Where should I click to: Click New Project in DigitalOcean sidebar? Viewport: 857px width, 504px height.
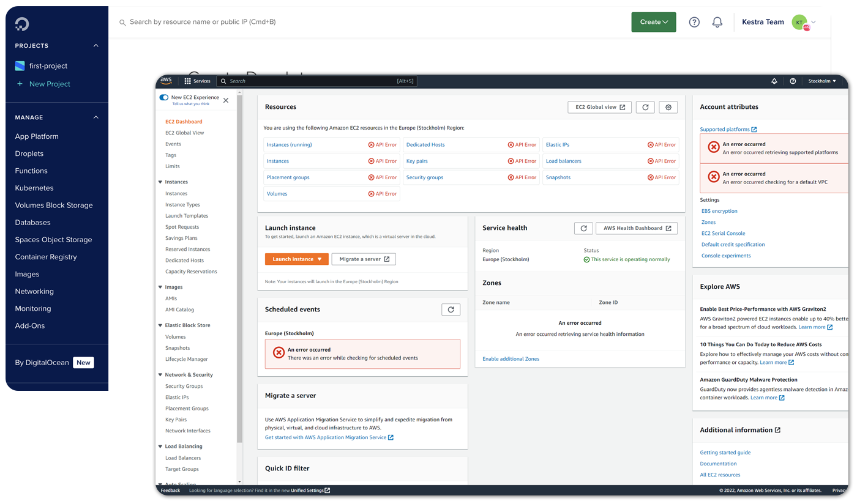tap(50, 84)
